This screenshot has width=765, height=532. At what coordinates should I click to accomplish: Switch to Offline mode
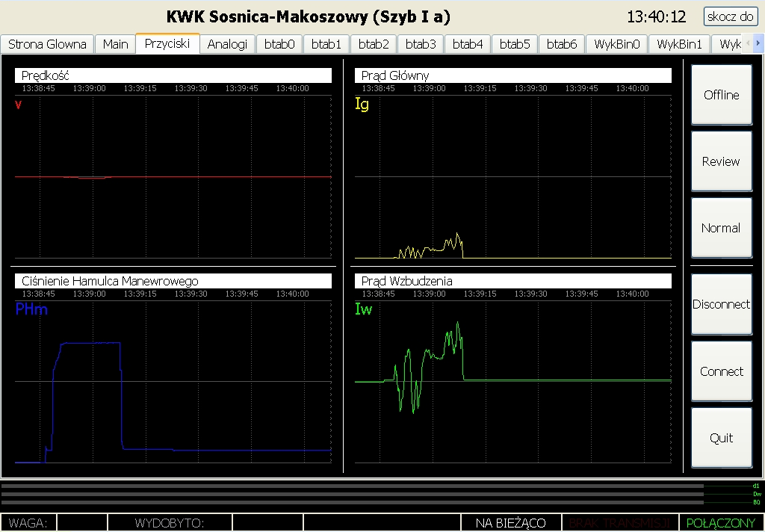[722, 95]
